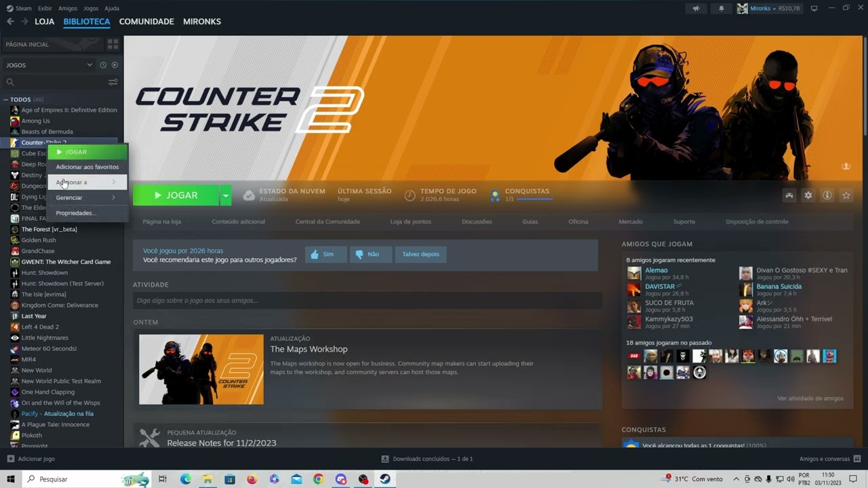Select Adicionar aos favoritos
The height and width of the screenshot is (488, 868).
[x=87, y=167]
